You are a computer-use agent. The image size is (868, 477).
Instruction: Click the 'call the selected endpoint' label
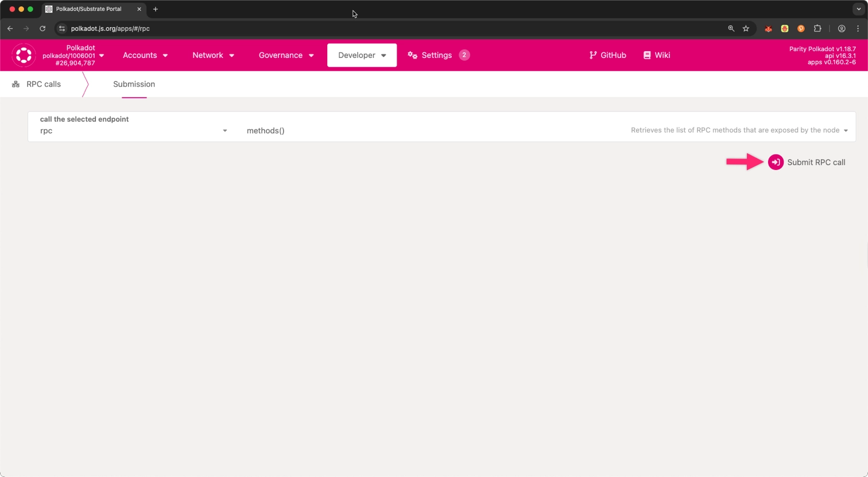tap(84, 119)
